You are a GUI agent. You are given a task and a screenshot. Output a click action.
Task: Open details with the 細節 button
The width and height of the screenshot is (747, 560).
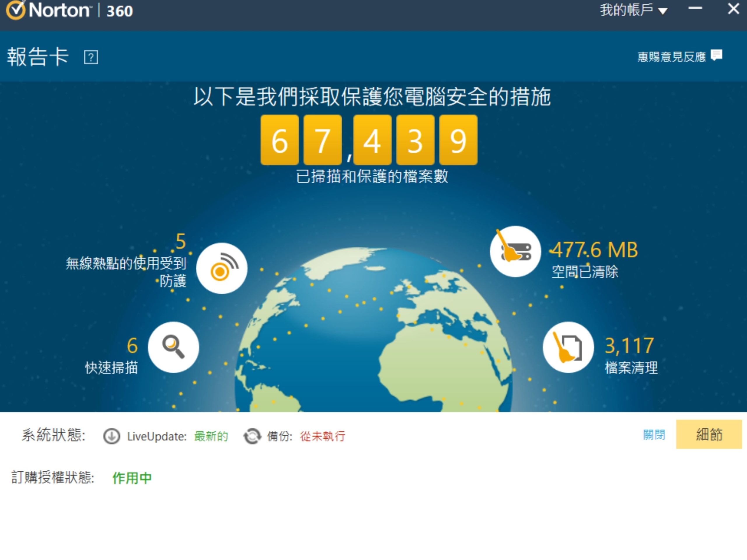point(709,434)
